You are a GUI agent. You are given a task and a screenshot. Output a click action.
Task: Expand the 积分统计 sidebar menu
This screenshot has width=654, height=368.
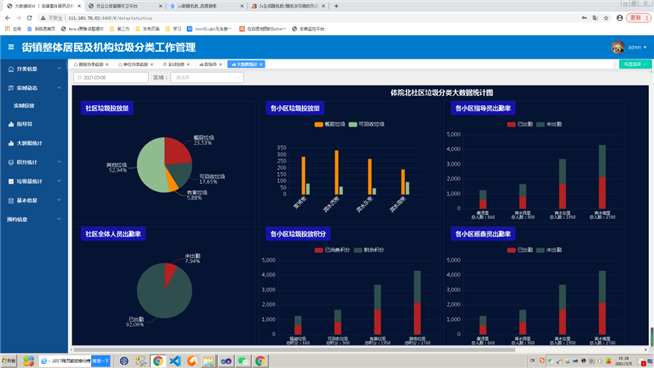33,162
